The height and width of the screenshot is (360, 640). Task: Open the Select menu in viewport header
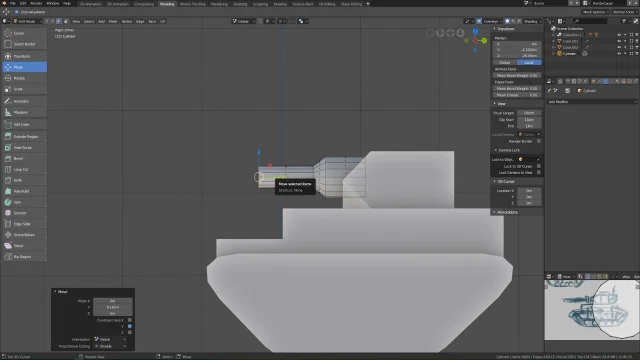coord(89,21)
